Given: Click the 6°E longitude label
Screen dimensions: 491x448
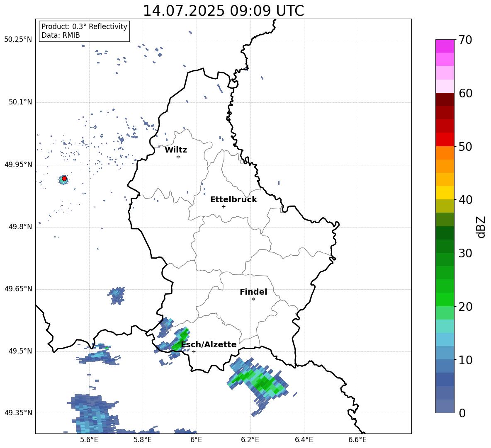Looking at the screenshot, I should [x=196, y=440].
